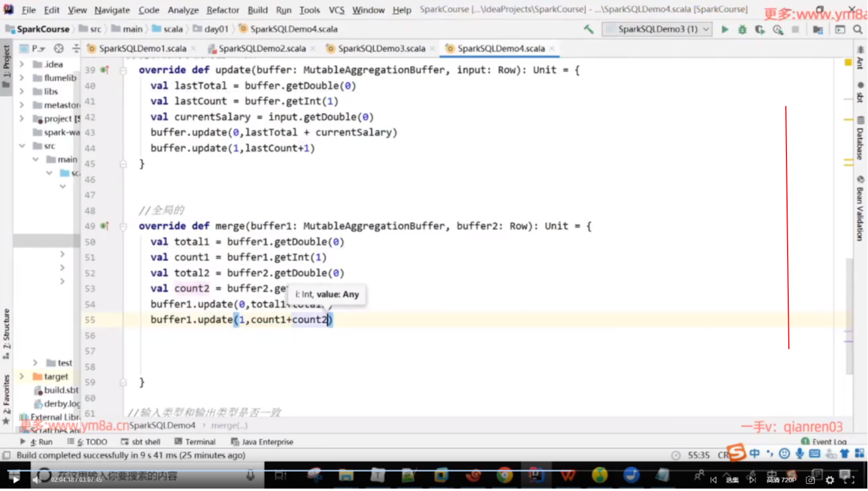Open the Analyze menu
Image resolution: width=868 pixels, height=491 pixels.
[x=183, y=10]
